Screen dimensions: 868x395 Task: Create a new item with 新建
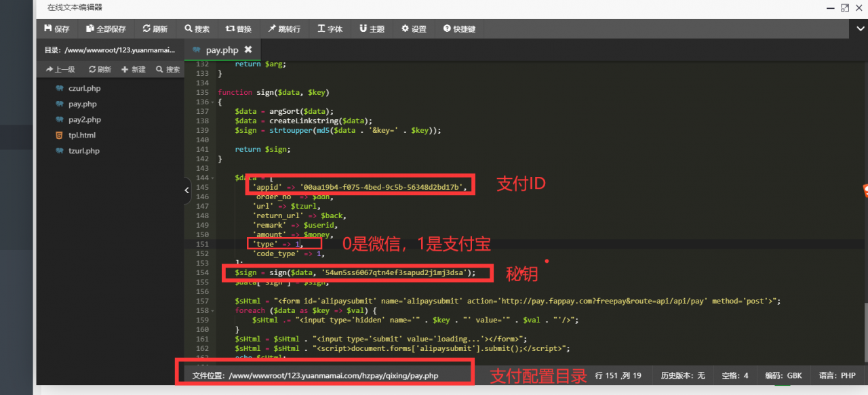[x=134, y=69]
